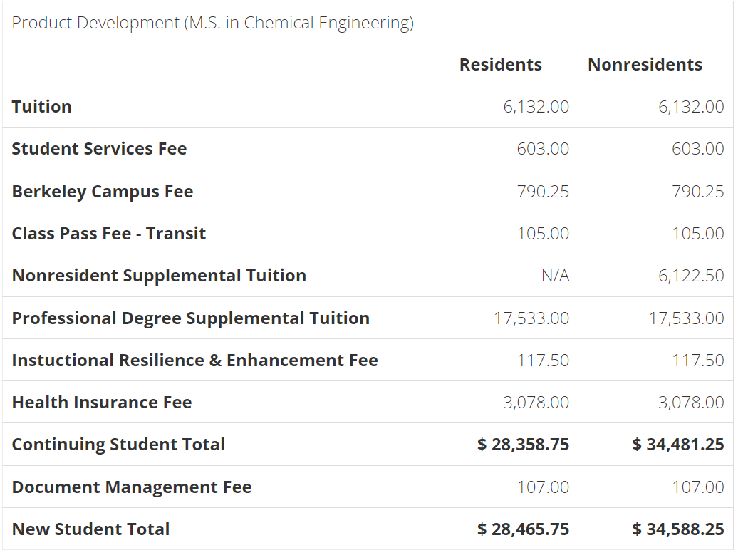Click Class Pass Fee - Transit label
Viewport: 743px width, 560px height.
point(109,234)
